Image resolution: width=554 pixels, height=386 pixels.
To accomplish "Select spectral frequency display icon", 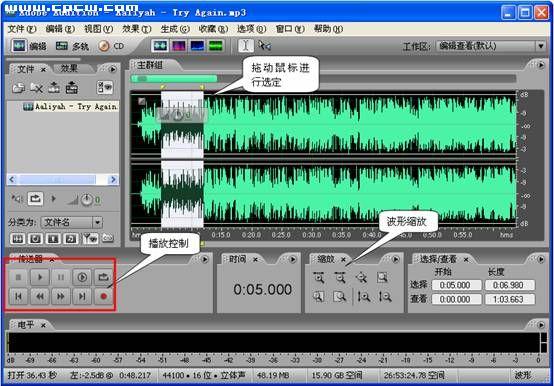I will 178,46.
